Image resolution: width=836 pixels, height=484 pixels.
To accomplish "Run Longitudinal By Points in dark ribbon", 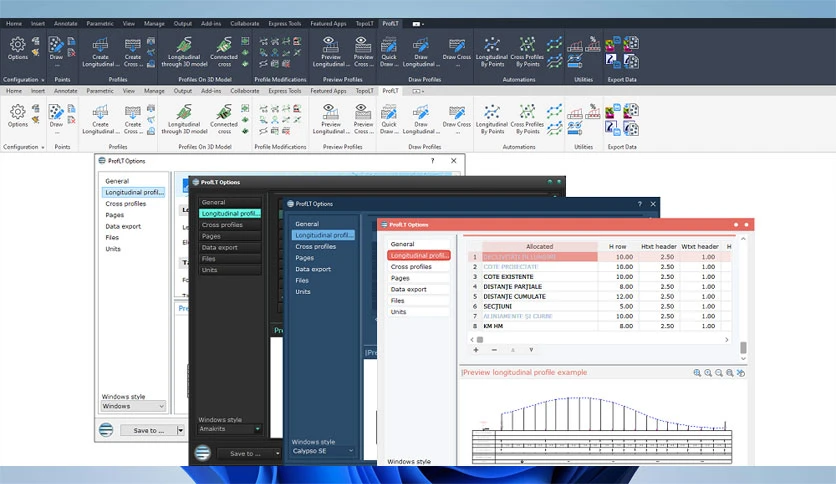I will [x=492, y=52].
